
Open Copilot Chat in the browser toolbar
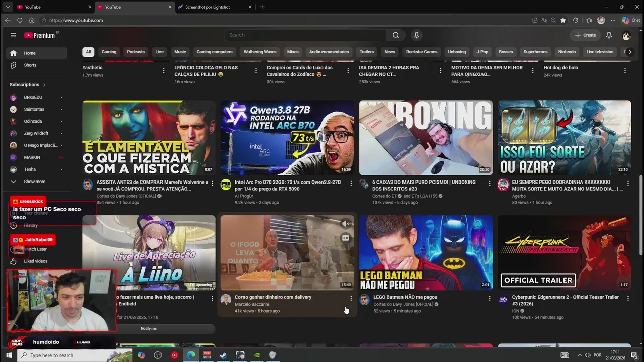coord(631,20)
